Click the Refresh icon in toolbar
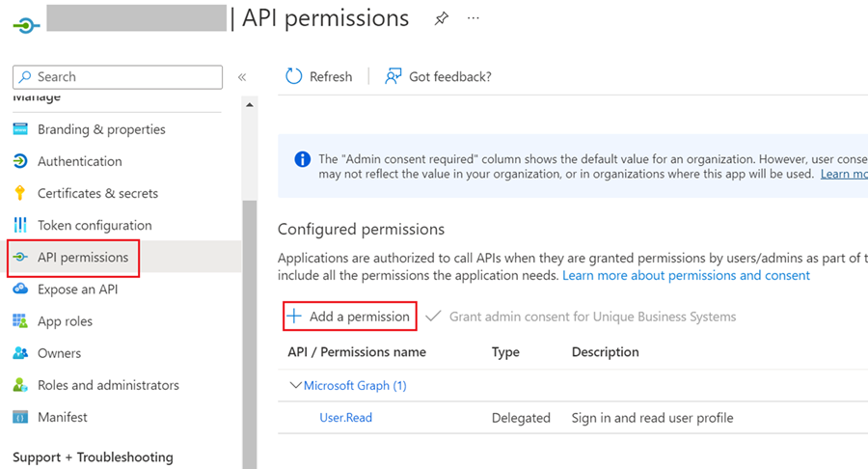868x469 pixels. (x=294, y=76)
